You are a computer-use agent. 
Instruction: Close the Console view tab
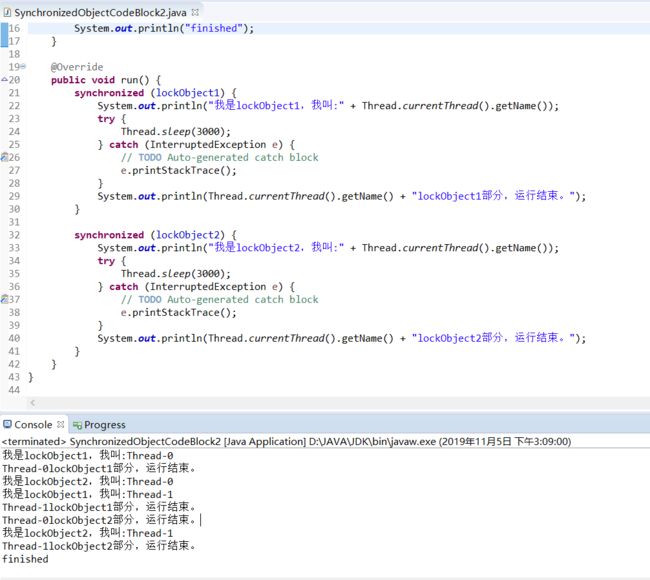61,424
